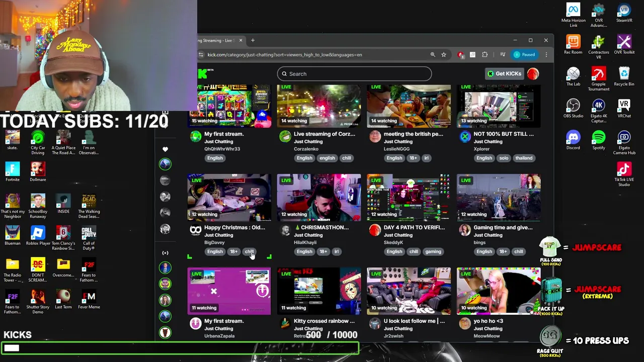Viewport: 644px width, 362px height.
Task: Open Elgato Camera Hub shortcut
Action: click(624, 143)
